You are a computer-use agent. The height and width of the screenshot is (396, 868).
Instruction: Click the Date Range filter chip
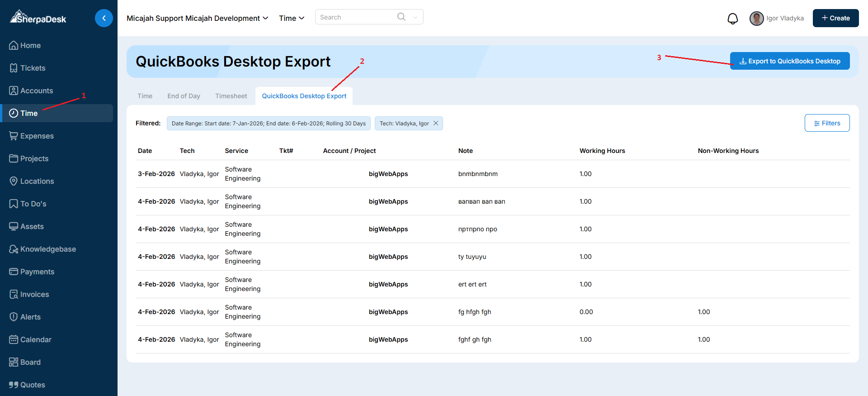tap(269, 123)
